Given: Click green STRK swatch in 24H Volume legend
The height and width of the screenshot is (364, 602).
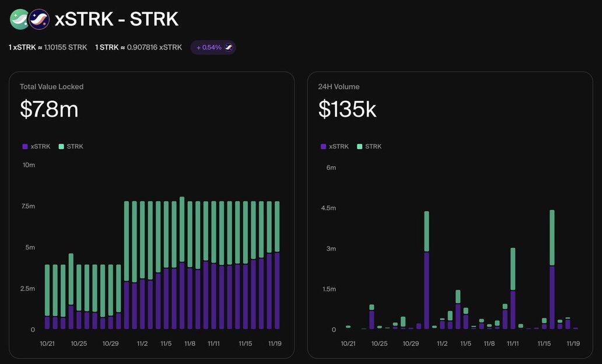Looking at the screenshot, I should pyautogui.click(x=360, y=146).
